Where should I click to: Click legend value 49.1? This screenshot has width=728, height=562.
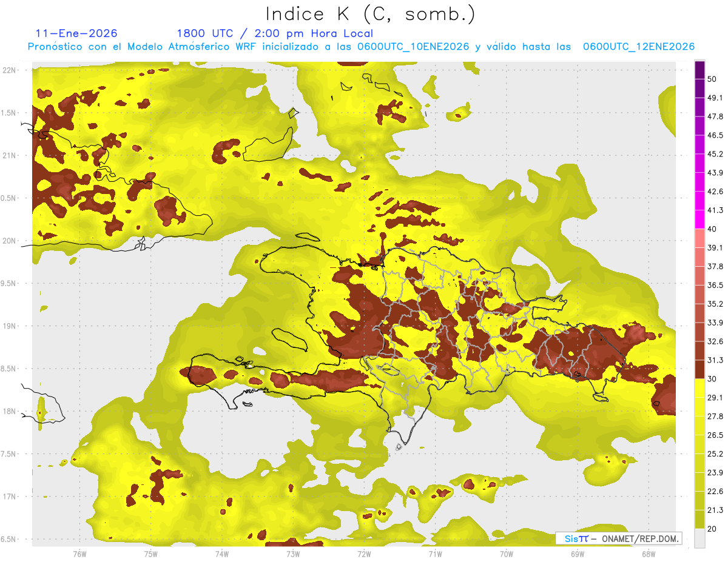click(x=715, y=98)
